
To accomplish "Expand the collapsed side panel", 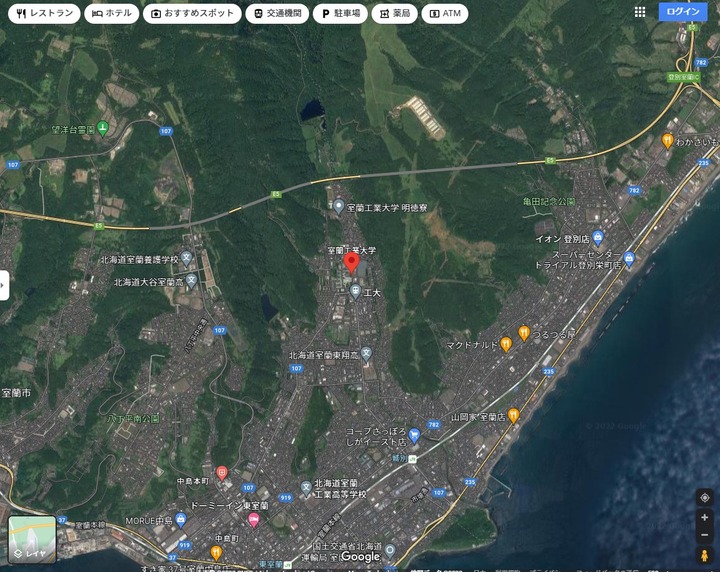I will coord(4,285).
